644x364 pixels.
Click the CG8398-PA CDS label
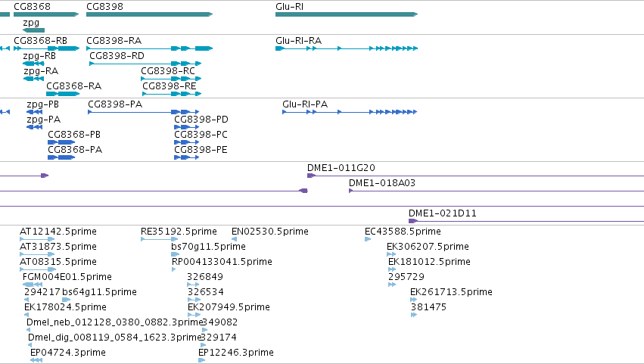(115, 104)
